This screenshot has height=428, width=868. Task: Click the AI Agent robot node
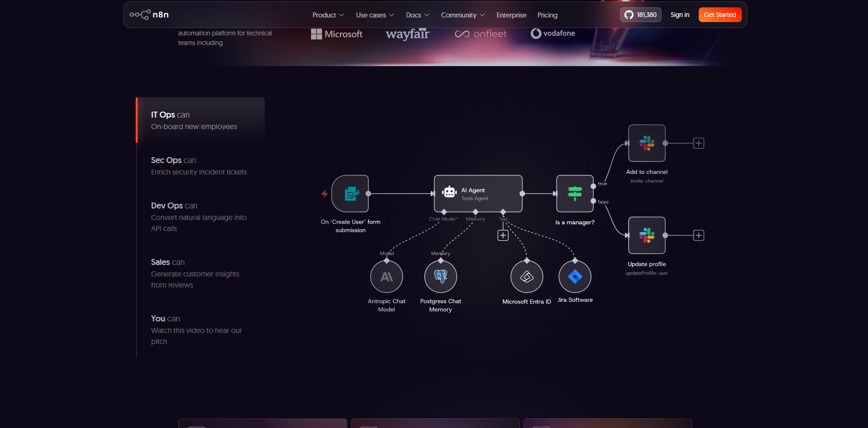(x=478, y=194)
